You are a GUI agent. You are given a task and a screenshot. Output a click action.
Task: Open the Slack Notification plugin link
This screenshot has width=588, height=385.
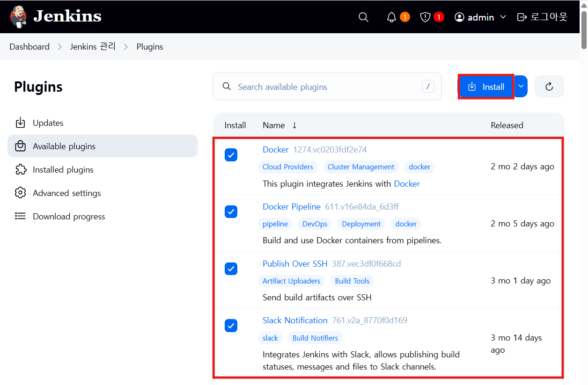click(295, 320)
